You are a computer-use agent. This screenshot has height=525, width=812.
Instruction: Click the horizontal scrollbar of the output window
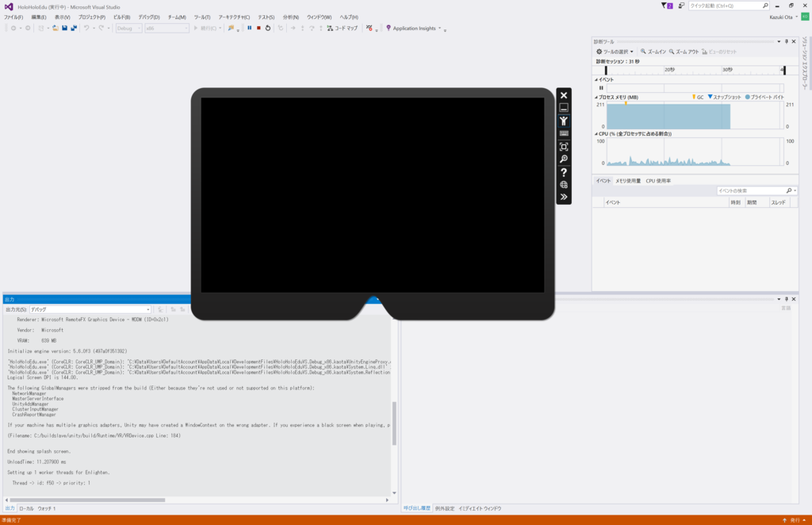[x=87, y=500]
